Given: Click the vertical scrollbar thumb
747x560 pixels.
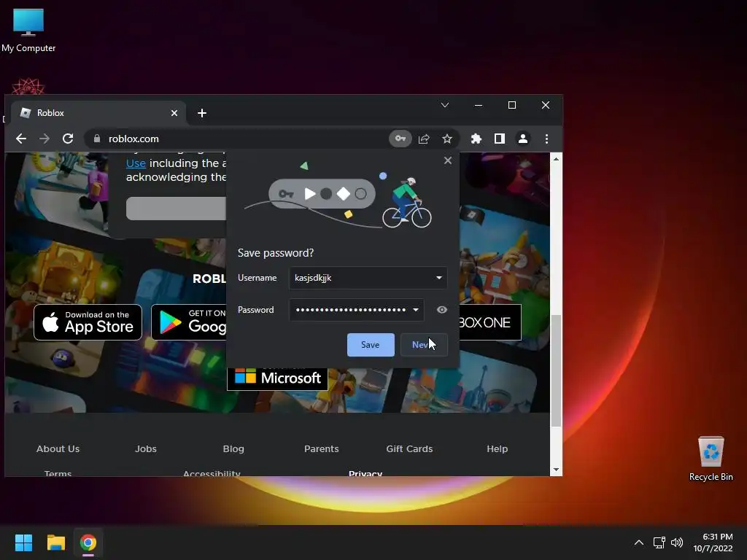Looking at the screenshot, I should coord(556,370).
